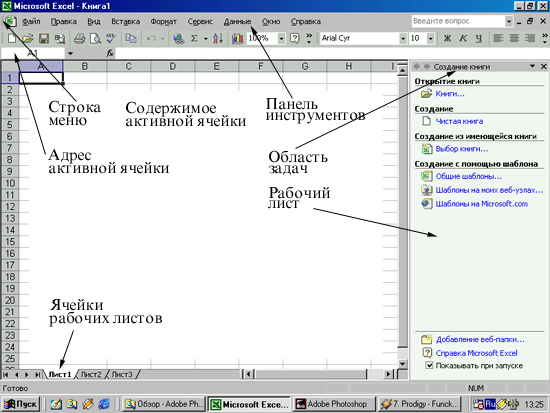Open the task pane title dropdown menu
Image resolution: width=550 pixels, height=413 pixels.
click(532, 66)
